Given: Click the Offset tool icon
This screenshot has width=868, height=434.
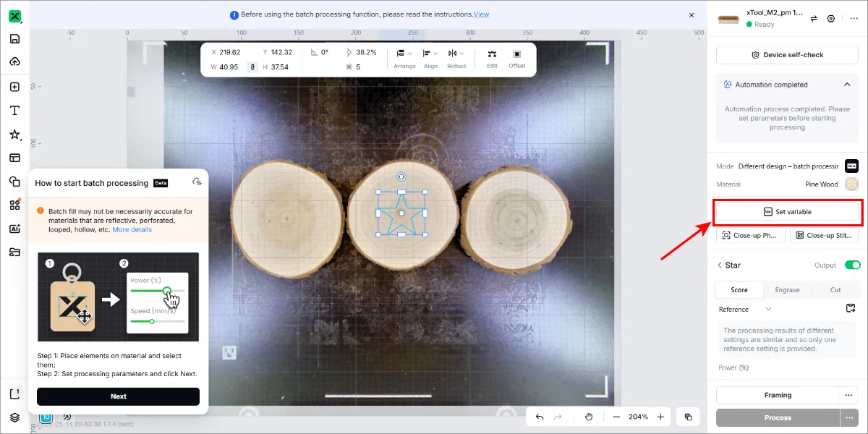Looking at the screenshot, I should point(517,54).
